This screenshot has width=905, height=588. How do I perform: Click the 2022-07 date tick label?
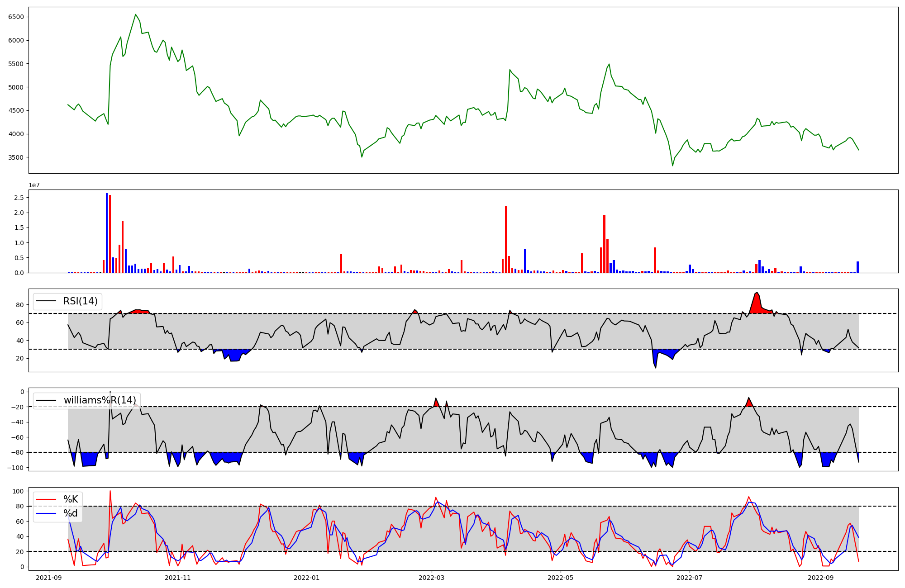690,578
